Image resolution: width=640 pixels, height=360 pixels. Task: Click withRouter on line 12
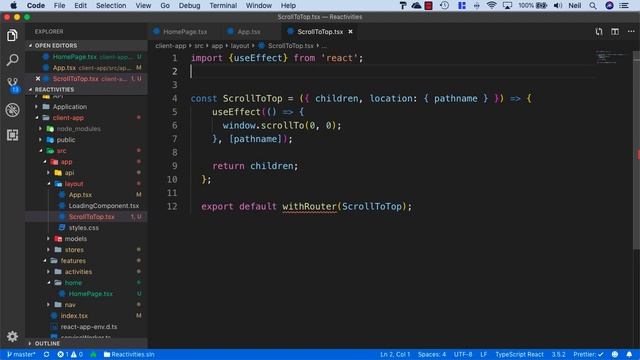point(309,207)
